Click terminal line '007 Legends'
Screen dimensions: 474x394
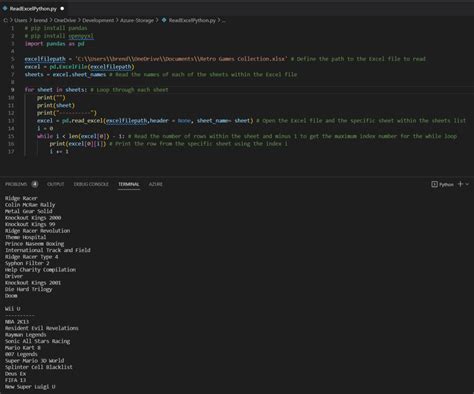pos(21,354)
